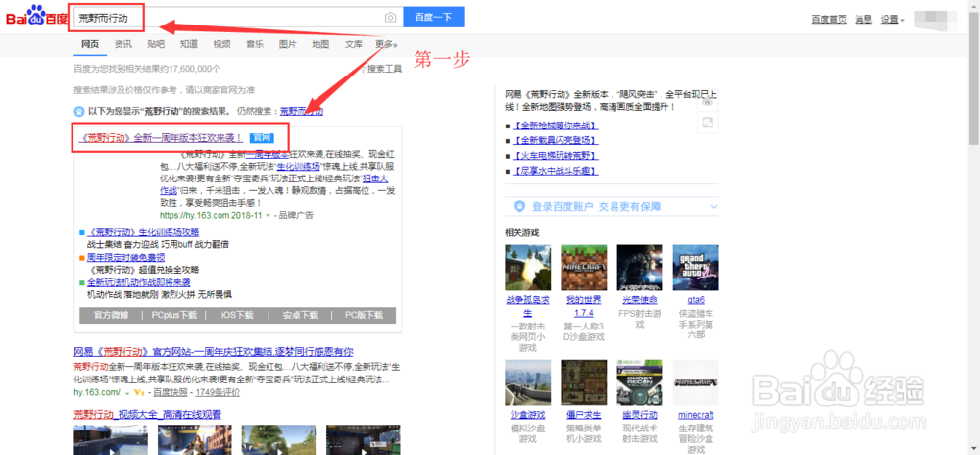Screen dimensions: 980x455
Task: Click the 百度一下 search button
Action: [x=434, y=18]
